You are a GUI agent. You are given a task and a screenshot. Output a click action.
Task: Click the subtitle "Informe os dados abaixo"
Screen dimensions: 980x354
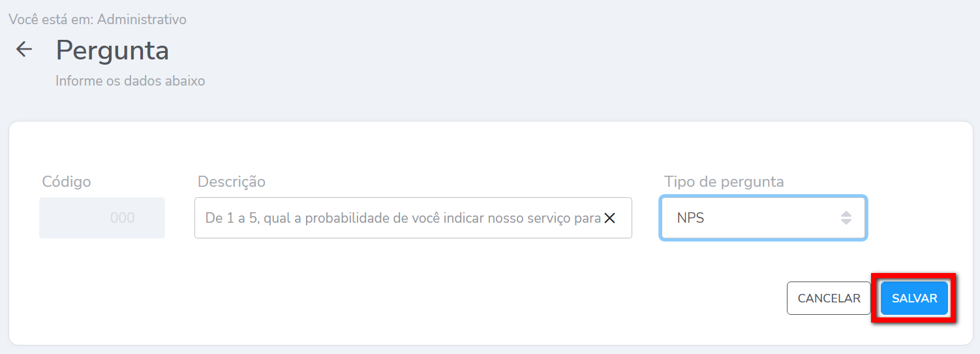click(x=130, y=82)
